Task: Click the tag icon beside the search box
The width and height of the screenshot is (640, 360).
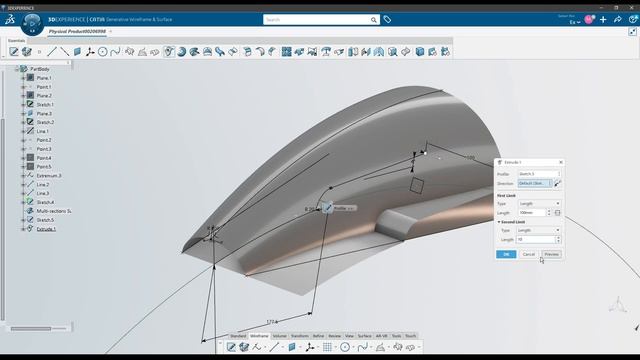Action: tap(387, 19)
